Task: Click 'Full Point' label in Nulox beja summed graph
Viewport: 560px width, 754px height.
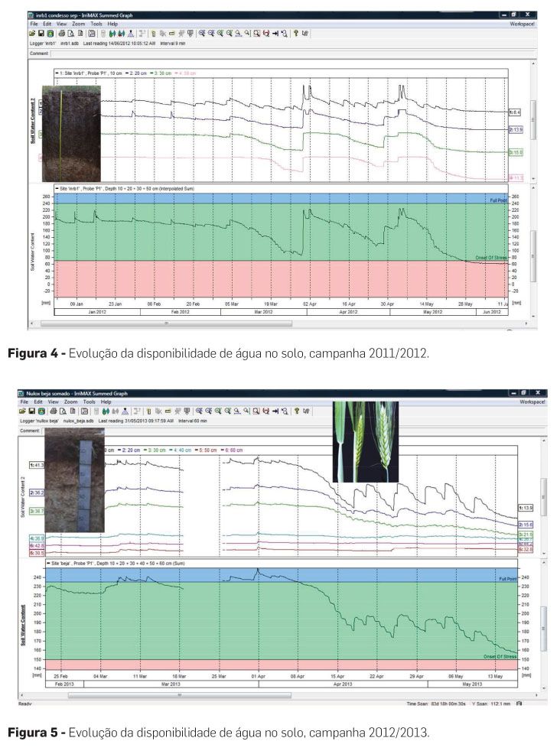Action: [507, 579]
